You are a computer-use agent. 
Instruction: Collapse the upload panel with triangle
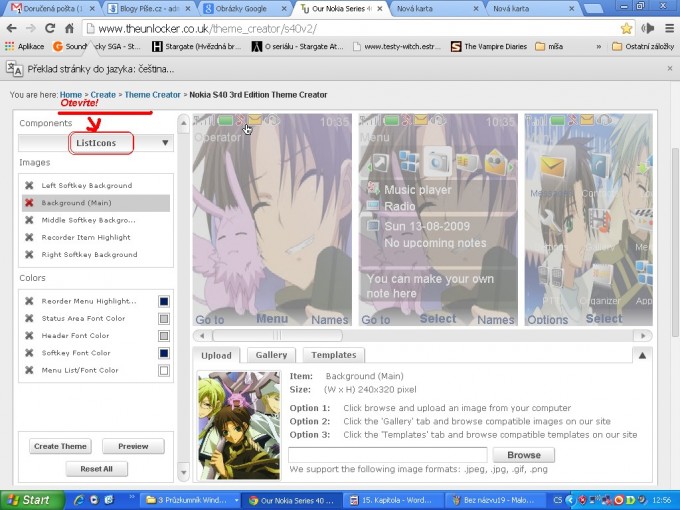tap(642, 355)
